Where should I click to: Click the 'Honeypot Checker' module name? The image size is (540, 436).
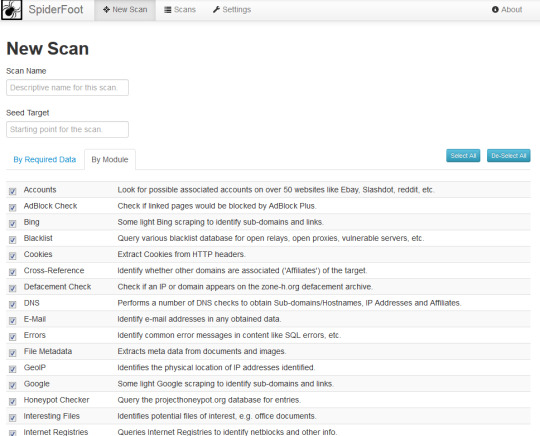click(x=56, y=400)
